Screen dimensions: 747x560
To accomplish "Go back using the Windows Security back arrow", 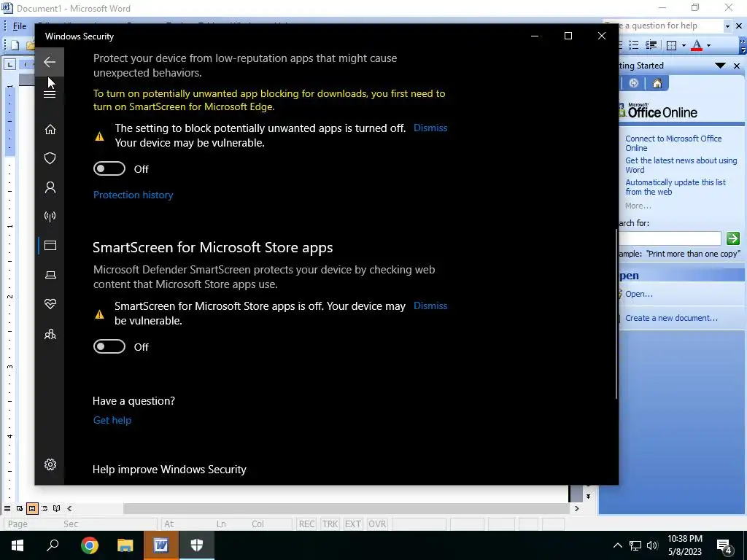I will [x=50, y=62].
